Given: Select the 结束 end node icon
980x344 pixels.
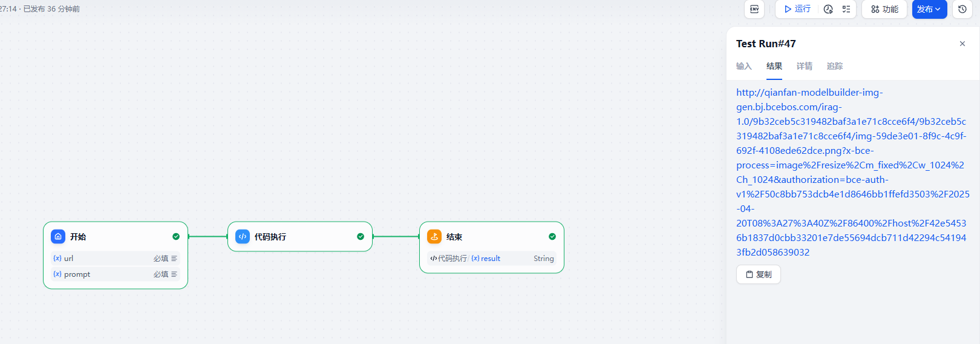Looking at the screenshot, I should [434, 237].
